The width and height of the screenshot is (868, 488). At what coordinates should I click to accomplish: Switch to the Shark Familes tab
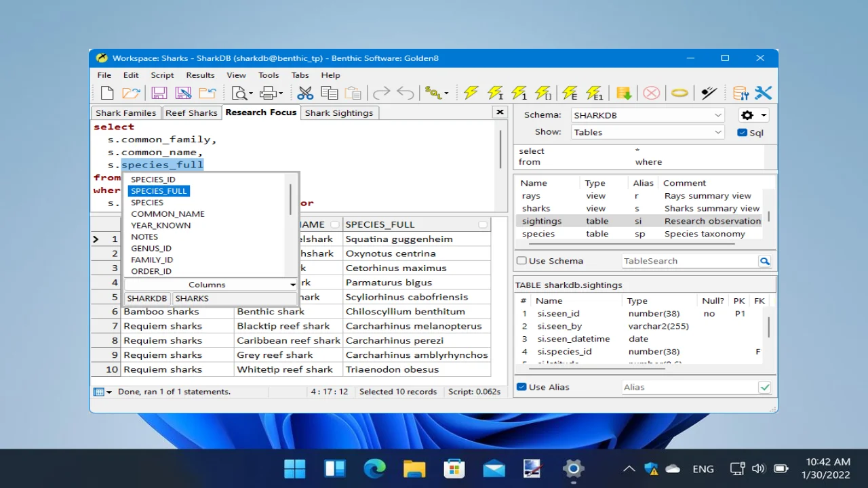[126, 113]
